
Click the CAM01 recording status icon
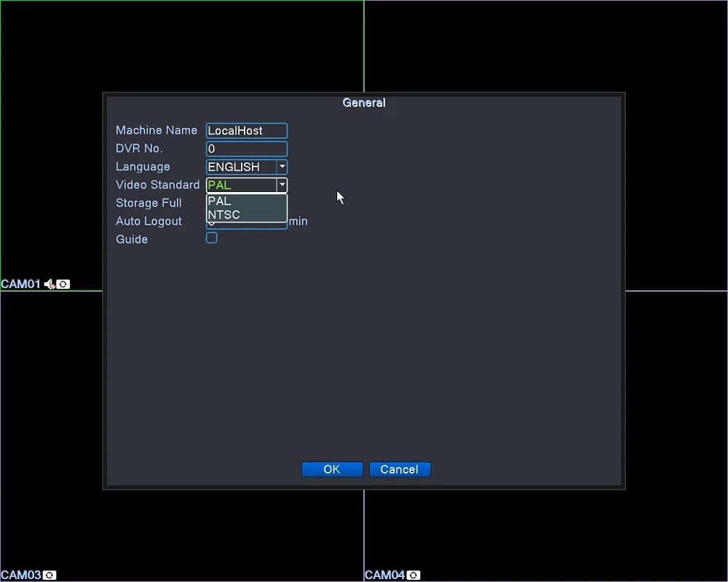63,284
